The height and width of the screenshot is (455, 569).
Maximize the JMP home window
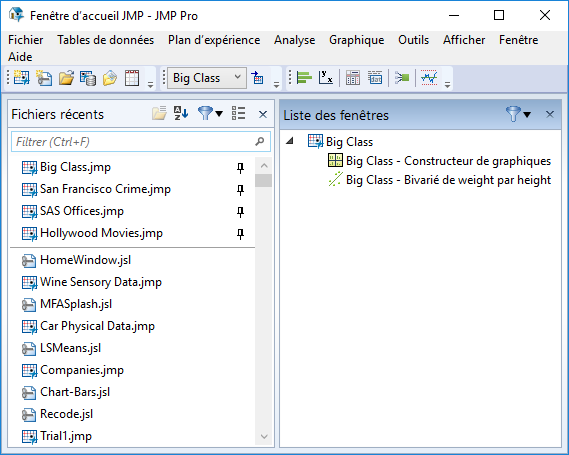[499, 15]
